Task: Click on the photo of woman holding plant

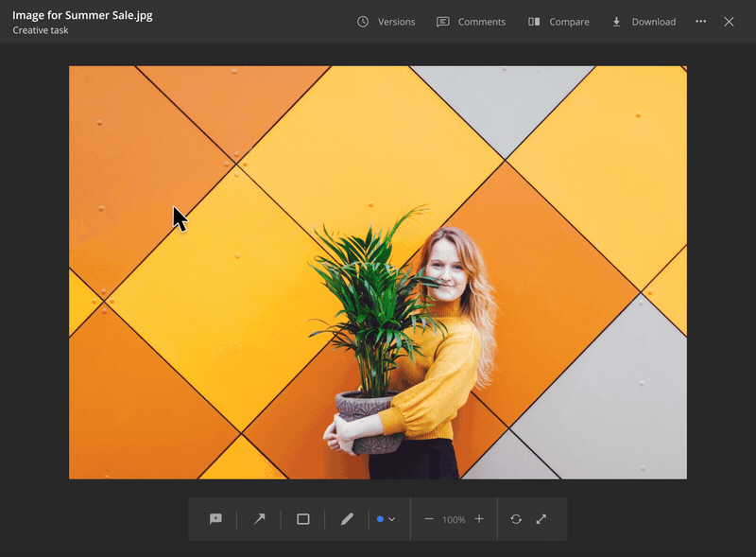Action: 378,272
